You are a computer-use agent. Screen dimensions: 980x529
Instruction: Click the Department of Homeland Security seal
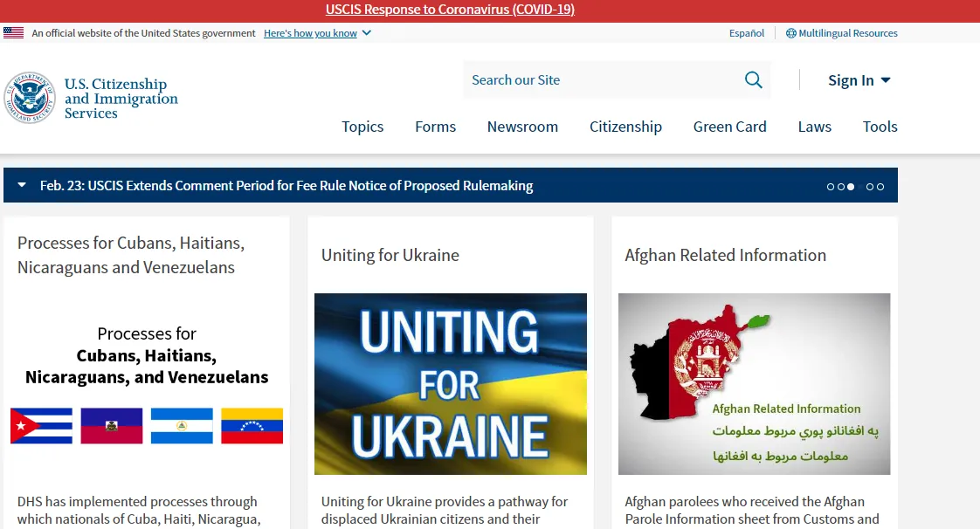coord(30,98)
